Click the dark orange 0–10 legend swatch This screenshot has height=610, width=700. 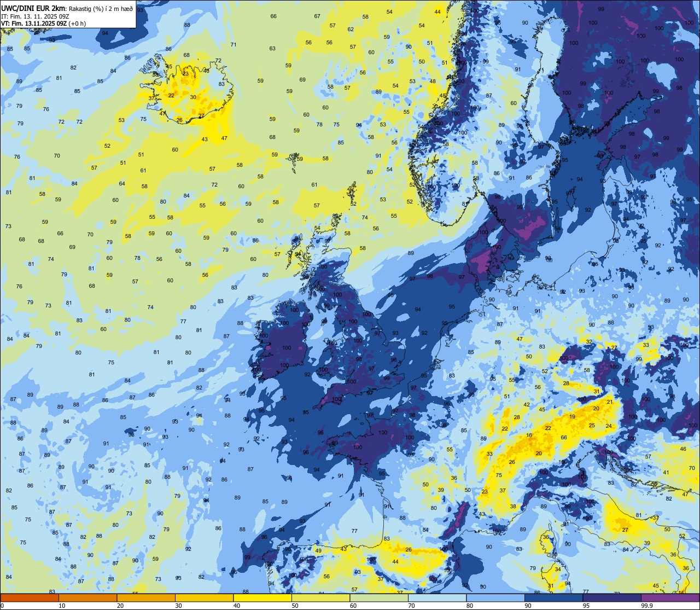(30, 598)
